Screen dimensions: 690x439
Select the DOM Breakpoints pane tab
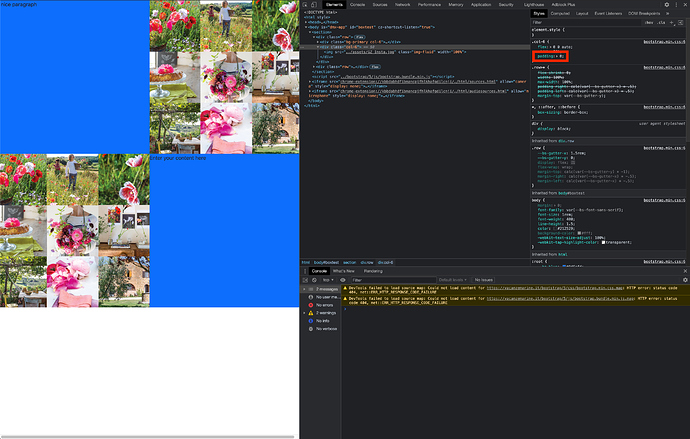644,14
